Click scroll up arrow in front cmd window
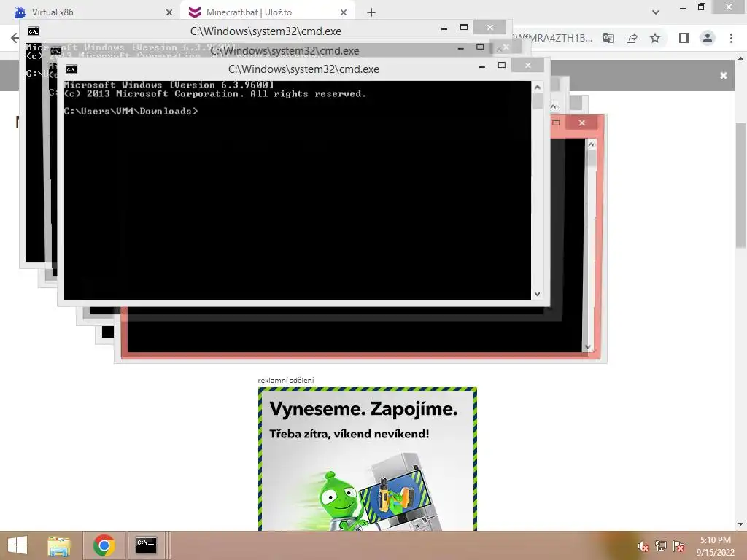 click(538, 87)
